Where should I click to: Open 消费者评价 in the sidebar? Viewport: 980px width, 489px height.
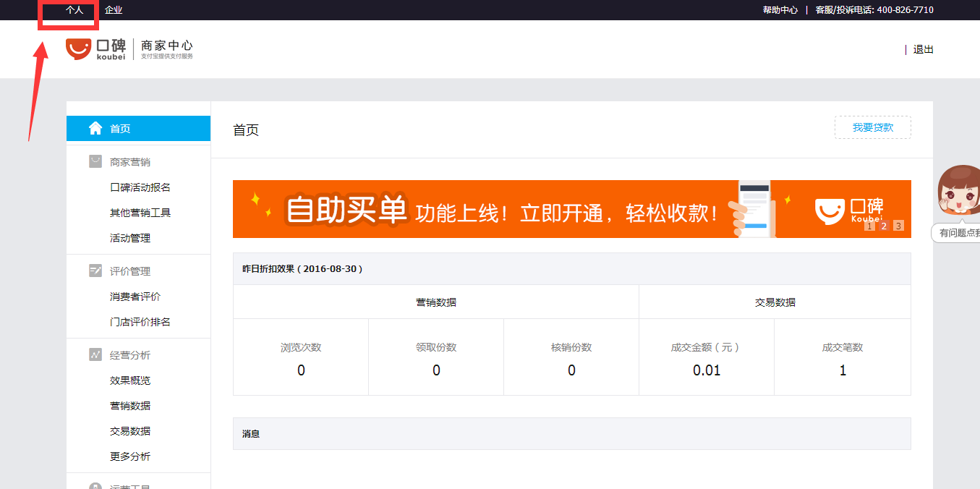(135, 297)
